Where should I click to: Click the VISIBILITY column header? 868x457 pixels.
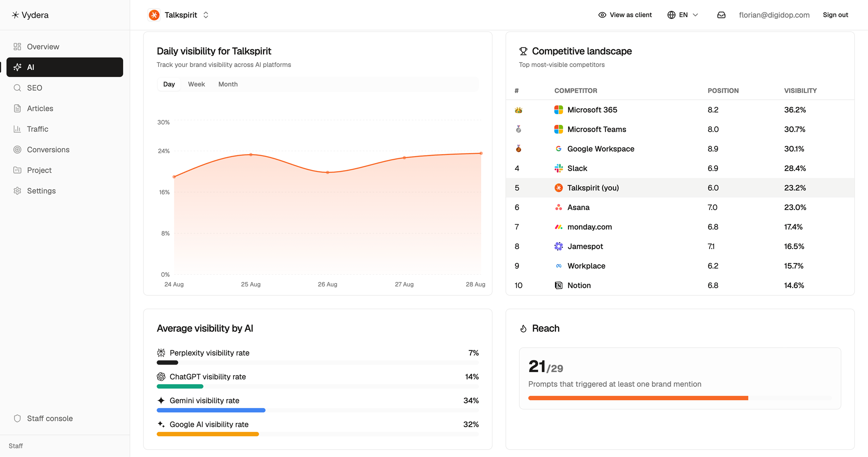click(x=800, y=91)
